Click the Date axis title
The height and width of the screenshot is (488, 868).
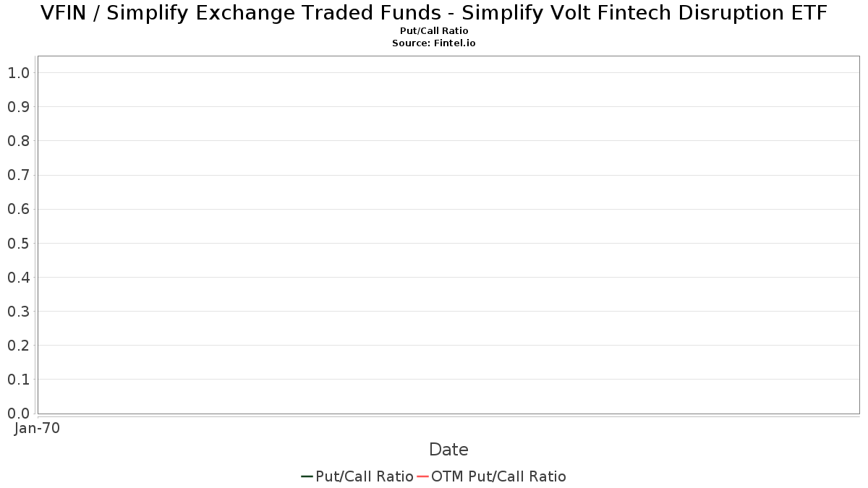click(x=448, y=450)
